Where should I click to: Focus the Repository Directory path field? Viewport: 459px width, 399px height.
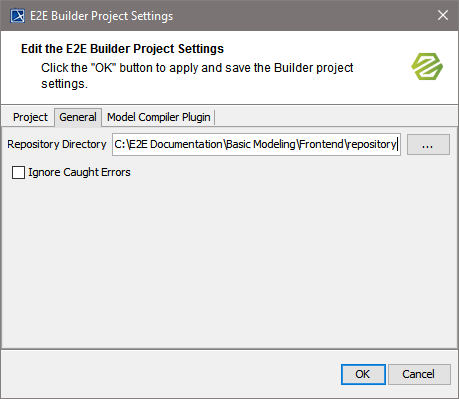pyautogui.click(x=256, y=145)
